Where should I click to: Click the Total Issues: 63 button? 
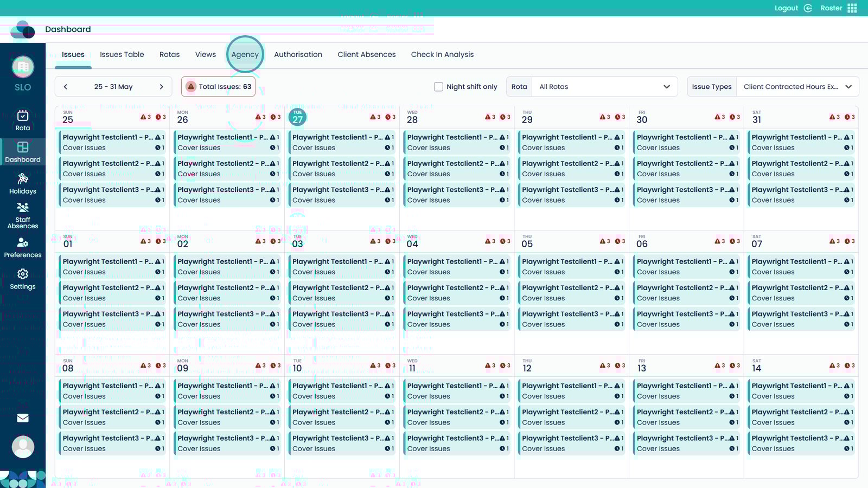pos(219,87)
